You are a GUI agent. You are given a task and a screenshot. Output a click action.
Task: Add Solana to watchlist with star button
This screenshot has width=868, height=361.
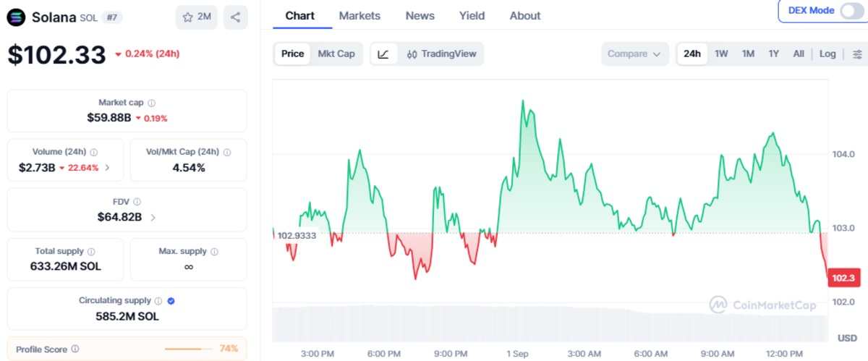(197, 17)
